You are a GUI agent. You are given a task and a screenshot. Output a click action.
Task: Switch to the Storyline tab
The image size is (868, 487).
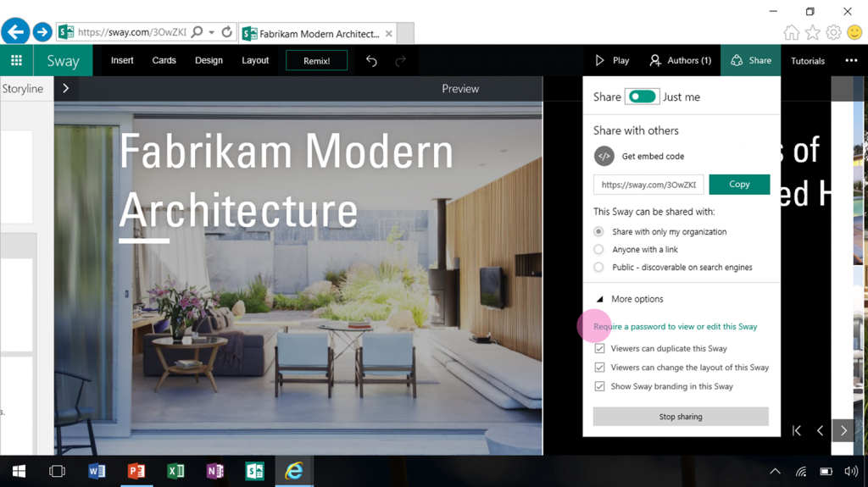point(23,89)
